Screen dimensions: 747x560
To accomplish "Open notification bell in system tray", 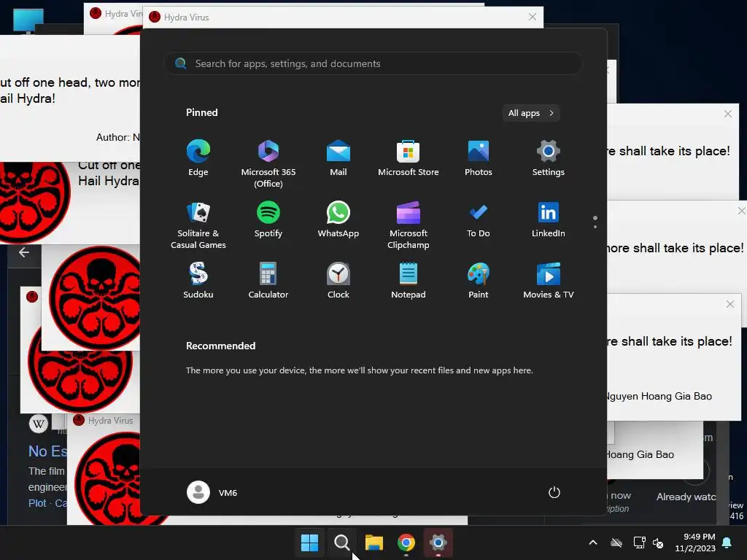I will click(x=727, y=542).
